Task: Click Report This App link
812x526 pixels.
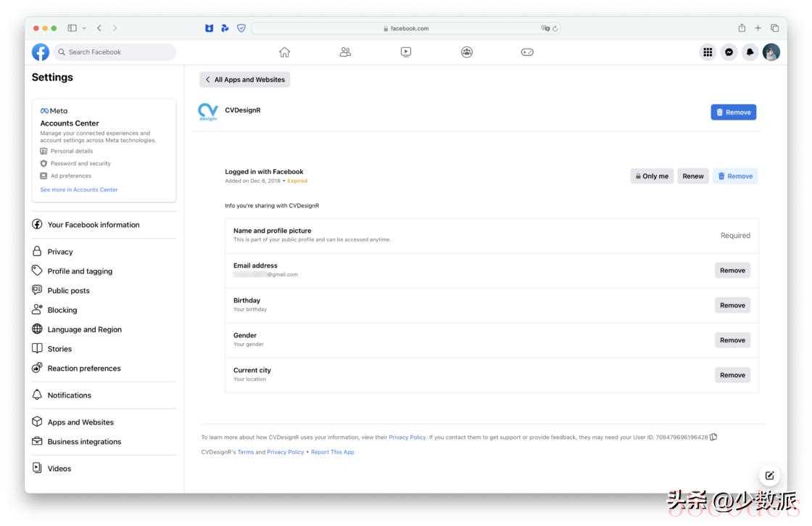Action: coord(333,452)
